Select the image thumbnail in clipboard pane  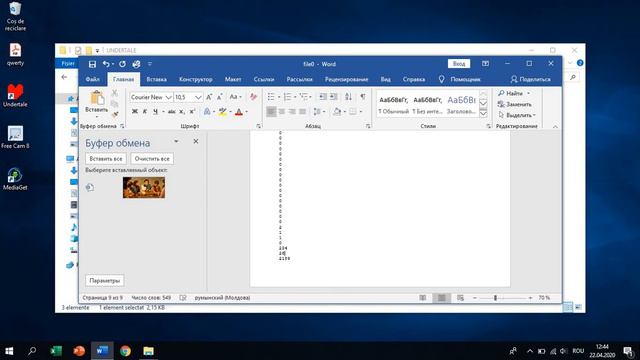tap(144, 187)
